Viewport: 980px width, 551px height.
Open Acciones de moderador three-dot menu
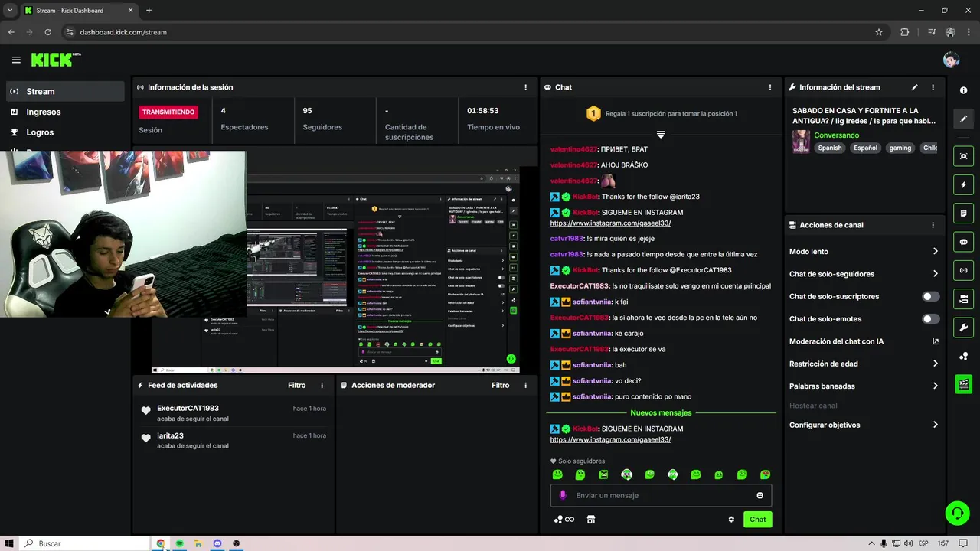tap(525, 386)
